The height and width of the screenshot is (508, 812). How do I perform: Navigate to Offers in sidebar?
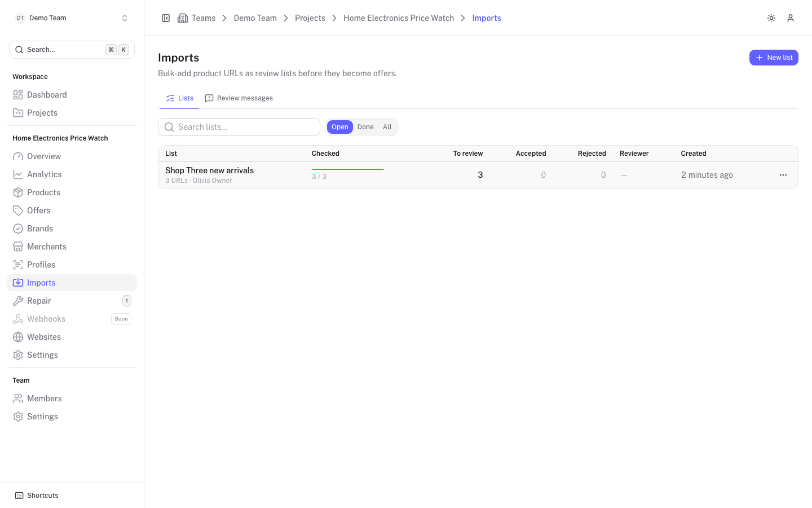[72, 211]
